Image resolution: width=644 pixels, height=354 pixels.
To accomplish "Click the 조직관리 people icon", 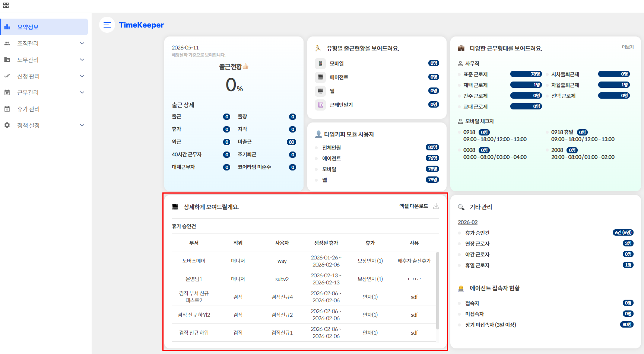I will pos(7,43).
